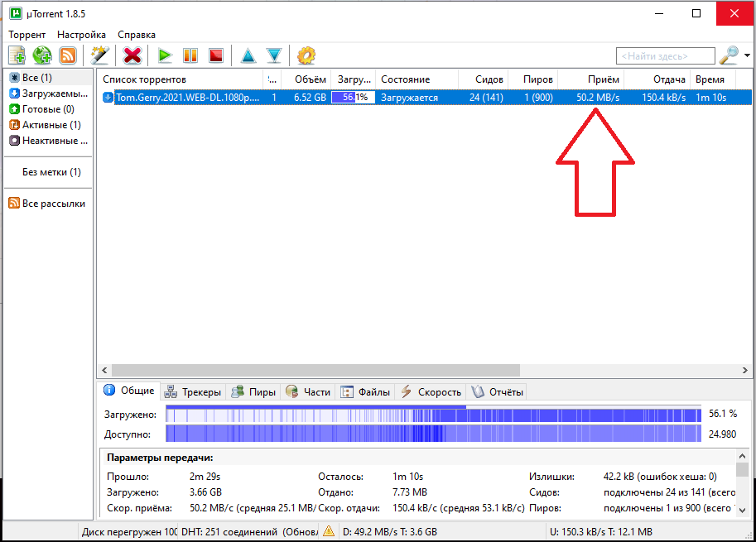Screen dimensions: 756x542
Task: Sort by Отдача column header
Action: tap(657, 79)
